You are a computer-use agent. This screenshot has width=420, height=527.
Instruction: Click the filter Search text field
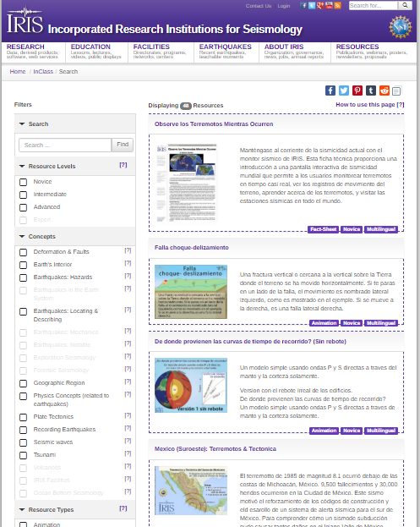65,145
